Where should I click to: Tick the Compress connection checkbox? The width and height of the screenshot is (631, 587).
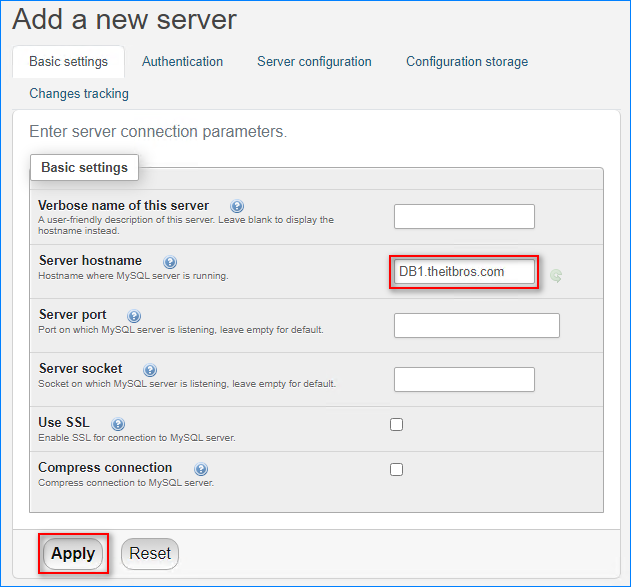396,470
